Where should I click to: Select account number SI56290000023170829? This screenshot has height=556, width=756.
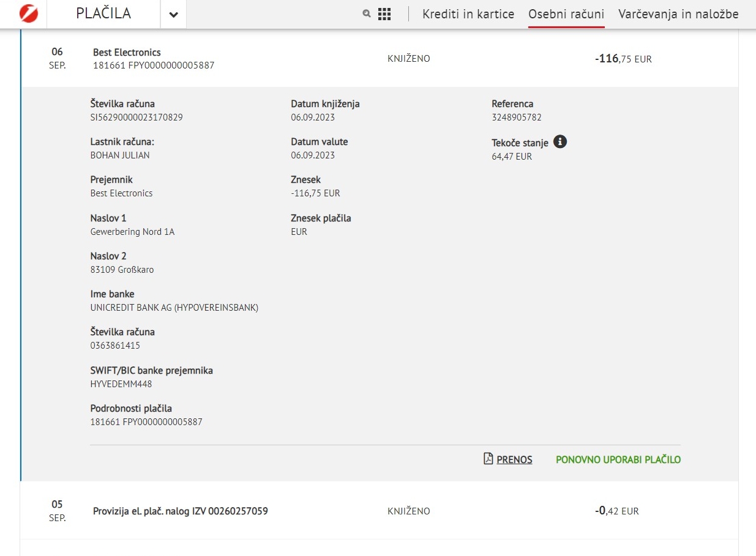(137, 117)
